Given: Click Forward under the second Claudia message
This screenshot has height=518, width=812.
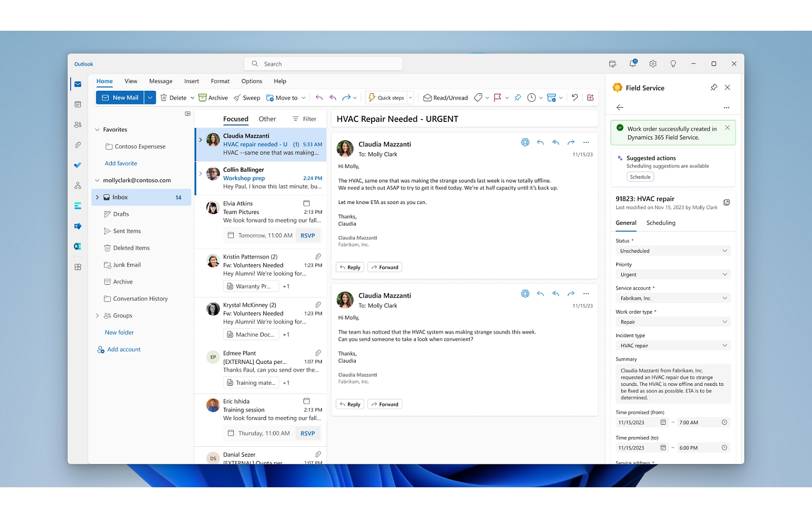Looking at the screenshot, I should point(385,404).
